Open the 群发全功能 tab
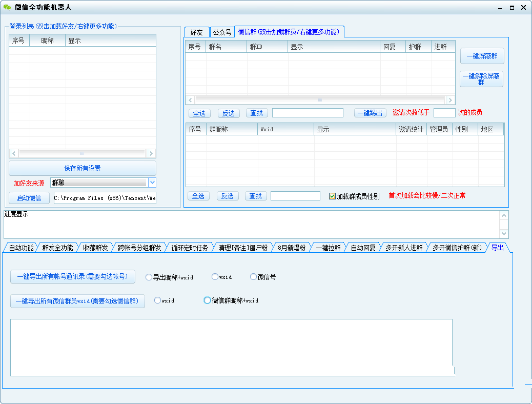532x404 pixels. click(58, 248)
